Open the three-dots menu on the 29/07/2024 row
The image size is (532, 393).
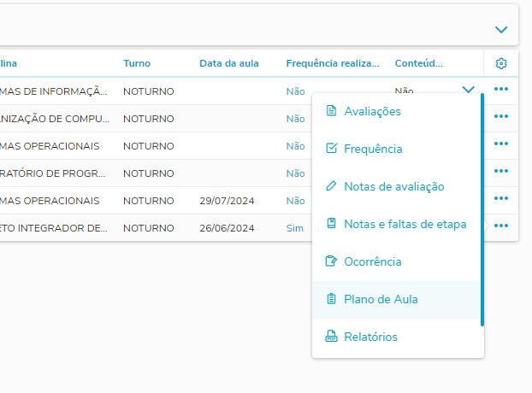(501, 200)
